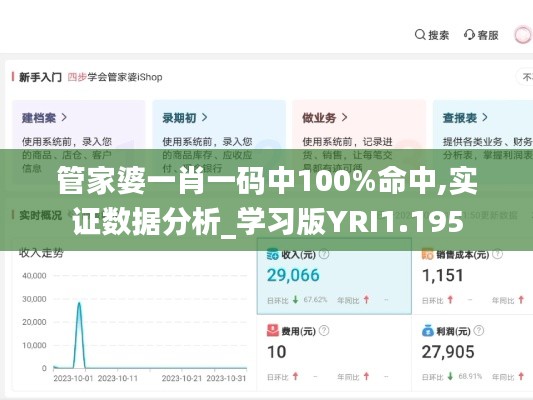
Task: Select the 29,066 income value
Action: point(293,275)
